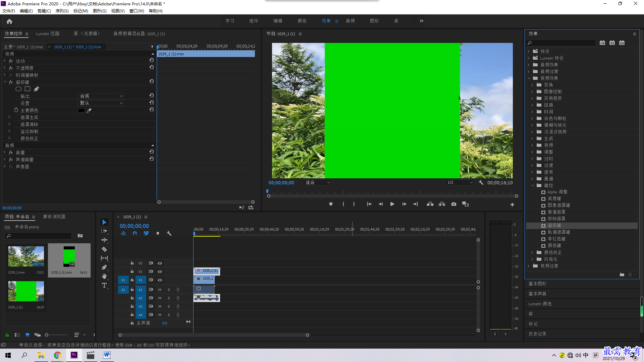The height and width of the screenshot is (362, 644).
Task: Open zoom level dropdown 适合
Action: pos(317,183)
